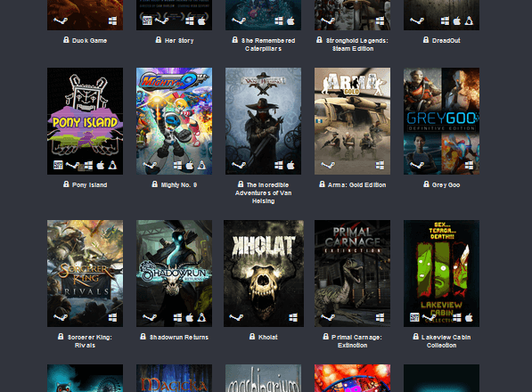
Task: Click the Windows icon on Mighty No. 9 cover
Action: (177, 165)
